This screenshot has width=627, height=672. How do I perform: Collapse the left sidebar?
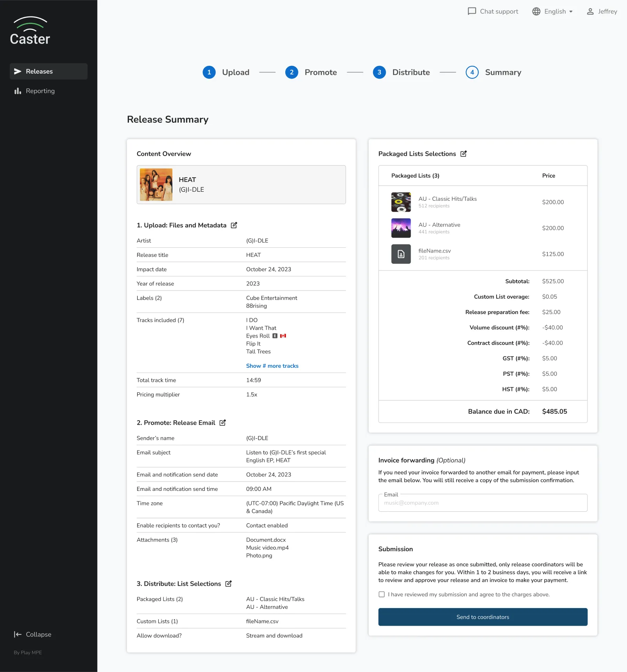coord(33,634)
